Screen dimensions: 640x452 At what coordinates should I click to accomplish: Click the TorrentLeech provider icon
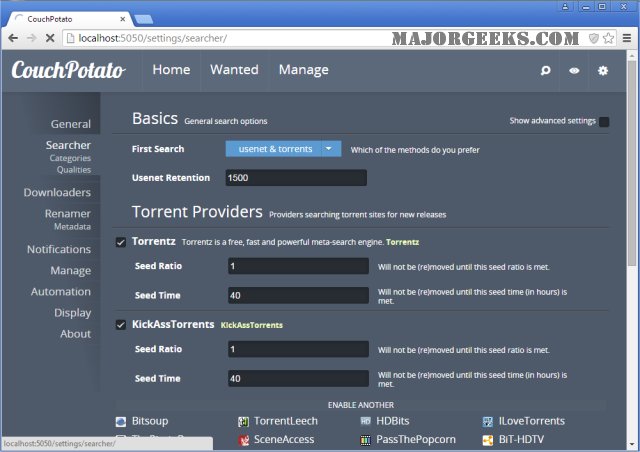[x=243, y=421]
